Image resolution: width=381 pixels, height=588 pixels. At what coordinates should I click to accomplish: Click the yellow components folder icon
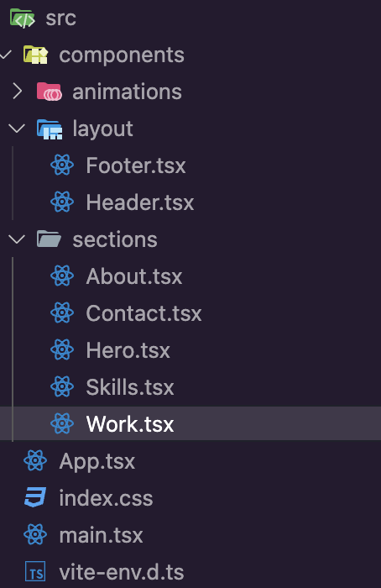[x=35, y=55]
